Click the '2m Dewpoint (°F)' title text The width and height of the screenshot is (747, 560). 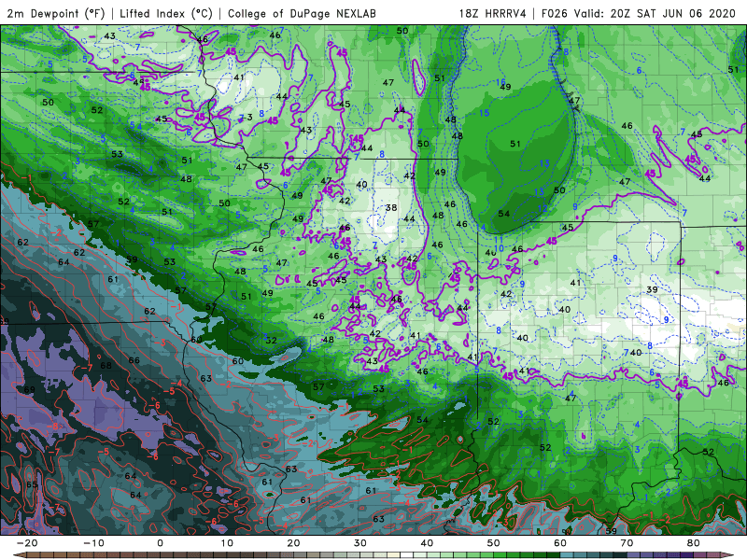(x=56, y=13)
